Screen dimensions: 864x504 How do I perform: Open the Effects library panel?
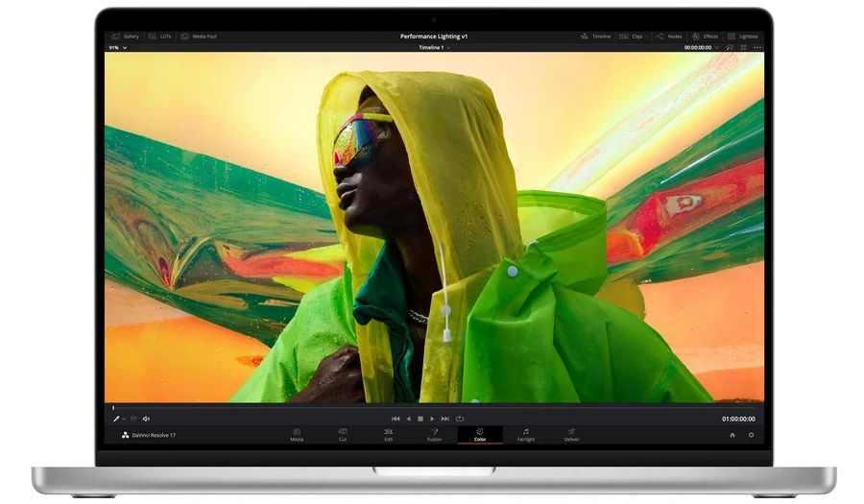pos(706,36)
